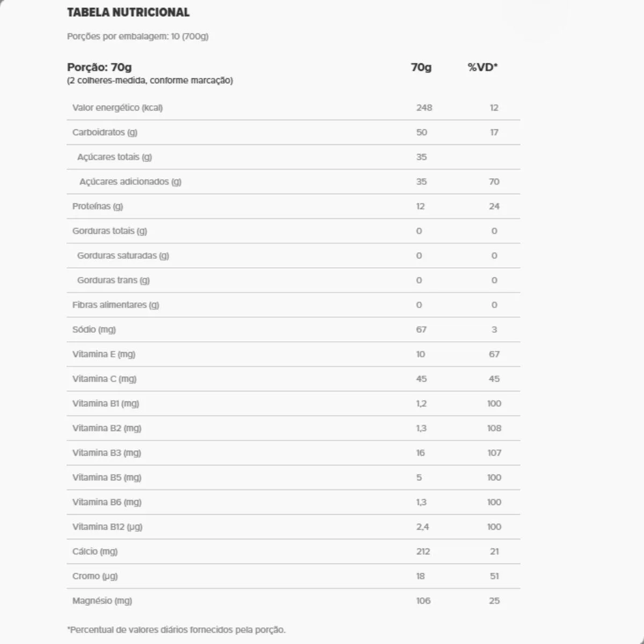
Task: Click the Vitamina B12 (µg) row label
Action: 107,527
